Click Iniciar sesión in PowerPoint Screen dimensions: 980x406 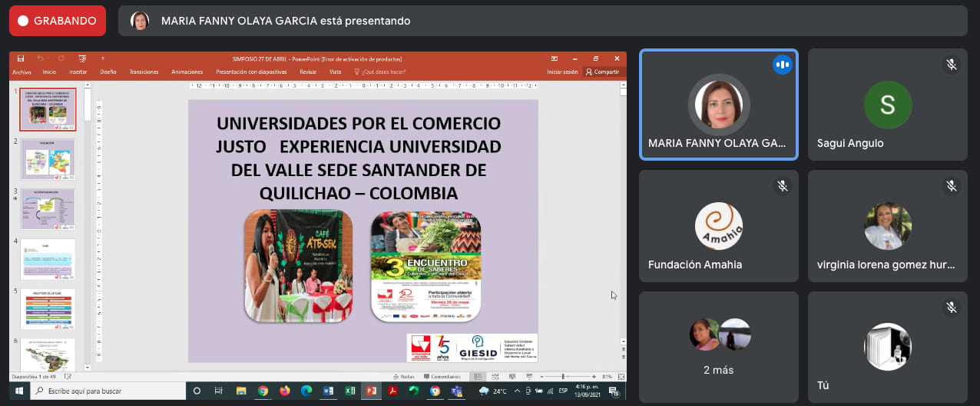(562, 72)
